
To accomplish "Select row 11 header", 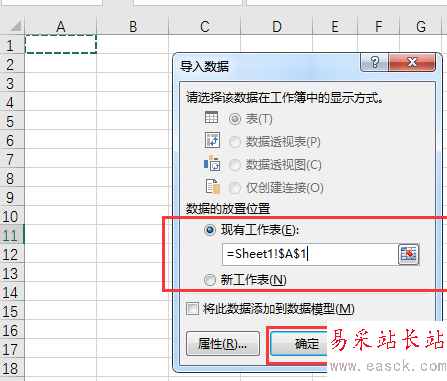I will [12, 234].
